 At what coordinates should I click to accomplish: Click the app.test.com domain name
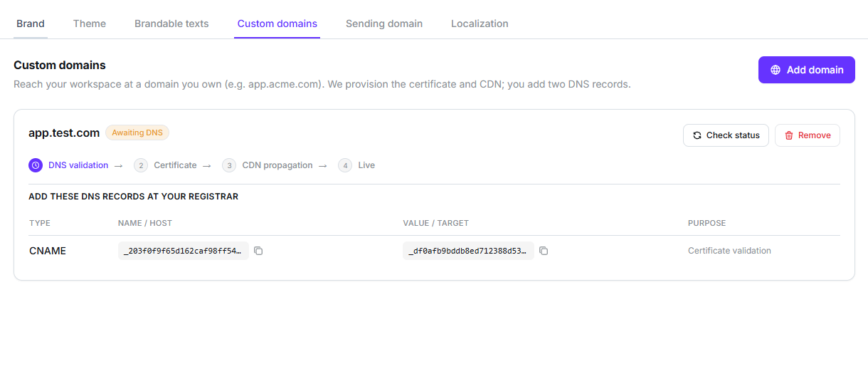64,132
